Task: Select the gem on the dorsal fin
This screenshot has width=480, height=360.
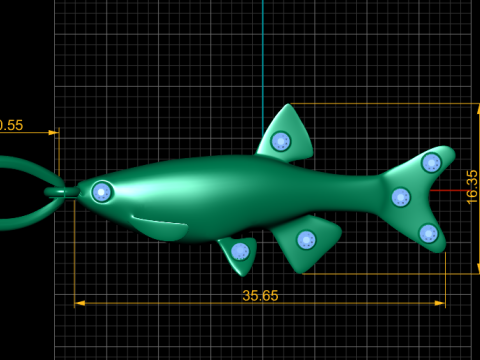Action: pos(281,141)
